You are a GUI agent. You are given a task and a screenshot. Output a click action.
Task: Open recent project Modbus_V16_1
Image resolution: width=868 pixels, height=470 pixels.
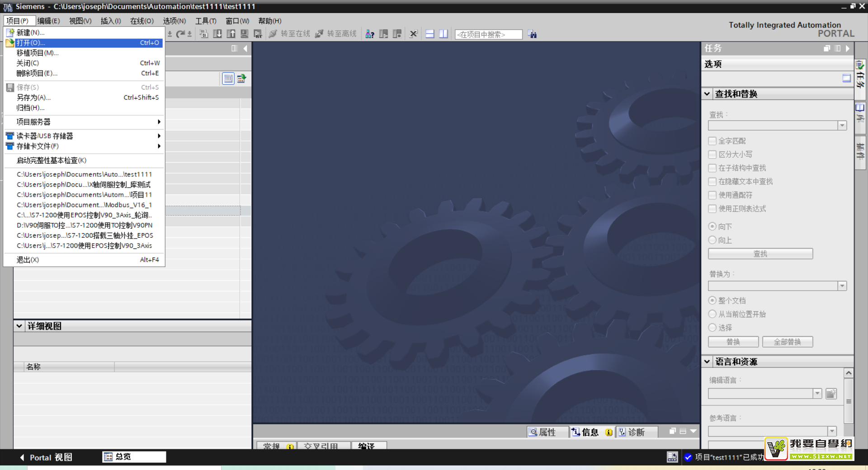click(x=84, y=205)
